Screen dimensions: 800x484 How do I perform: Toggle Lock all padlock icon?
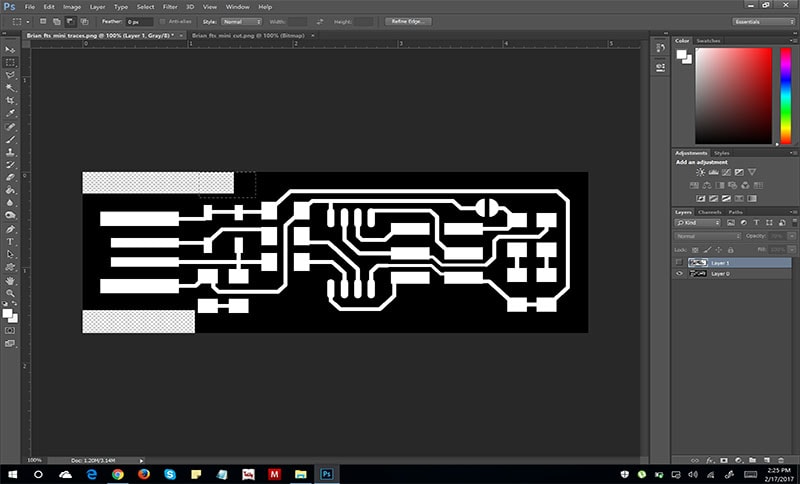point(731,250)
